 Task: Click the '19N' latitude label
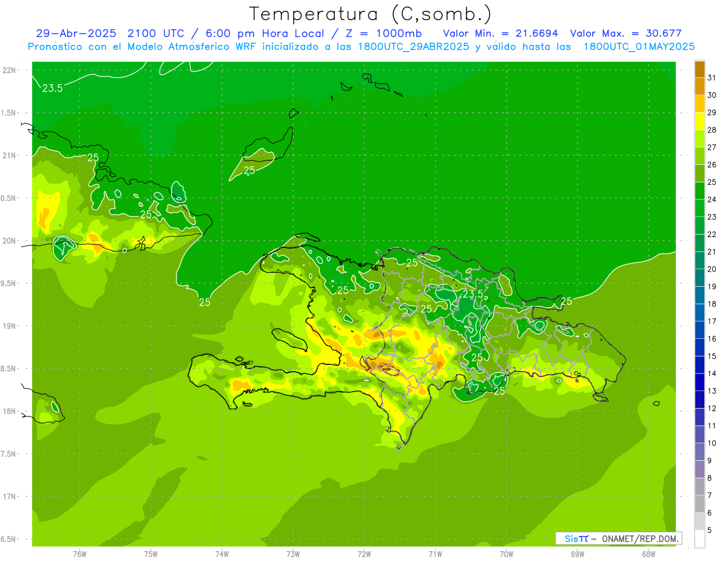9,326
